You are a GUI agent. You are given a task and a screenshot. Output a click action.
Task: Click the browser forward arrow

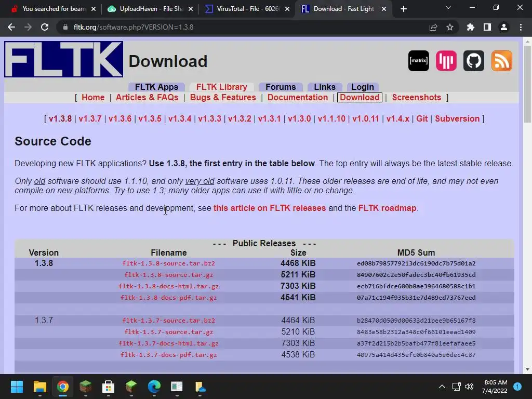28,27
